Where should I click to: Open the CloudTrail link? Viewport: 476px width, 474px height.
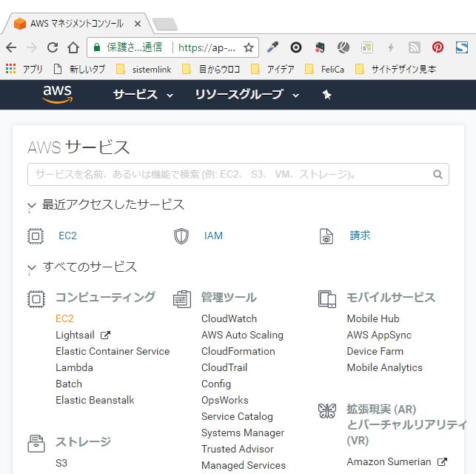[x=224, y=367]
